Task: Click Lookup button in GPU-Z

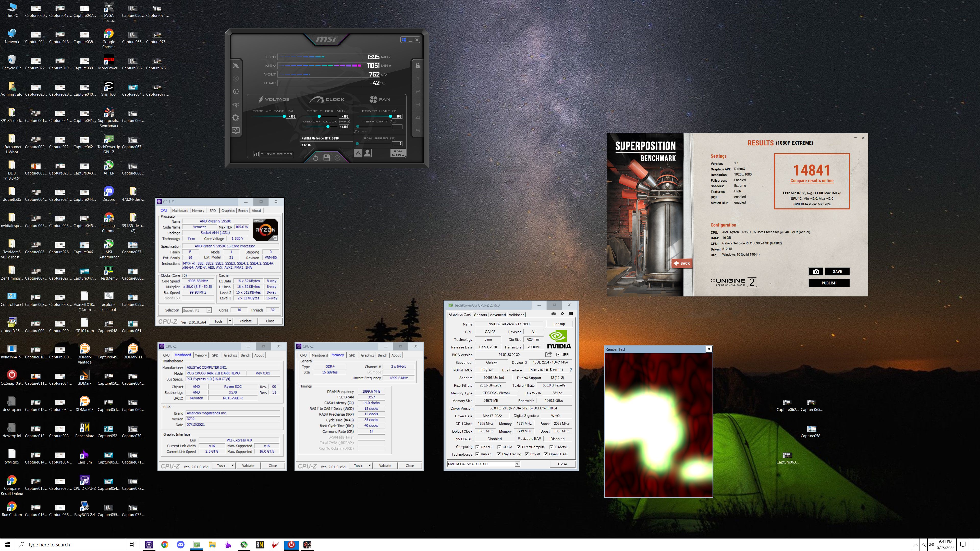Action: point(559,324)
